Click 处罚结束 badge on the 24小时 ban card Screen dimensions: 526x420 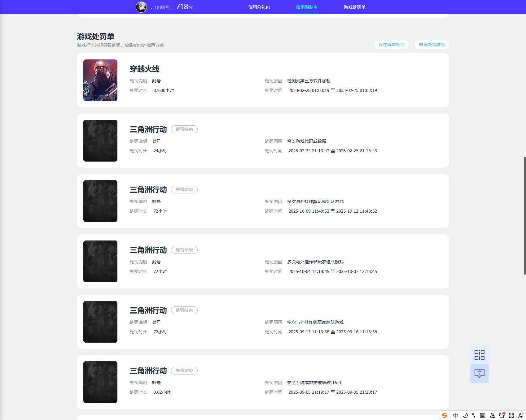(184, 129)
